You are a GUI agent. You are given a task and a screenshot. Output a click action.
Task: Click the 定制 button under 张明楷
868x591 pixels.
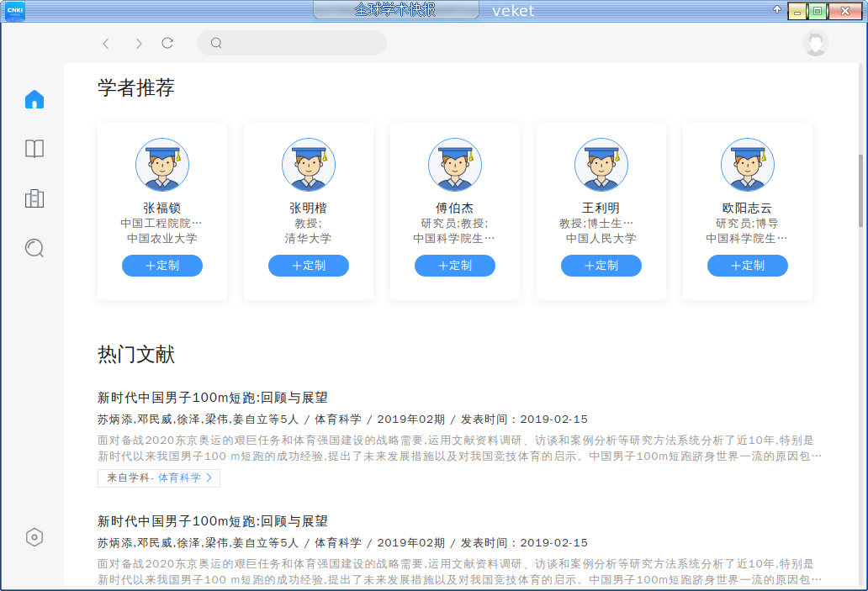[x=308, y=266]
